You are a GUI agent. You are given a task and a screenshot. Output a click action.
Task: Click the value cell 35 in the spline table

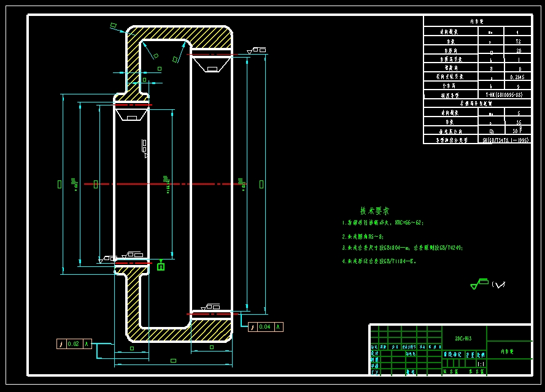click(x=518, y=121)
